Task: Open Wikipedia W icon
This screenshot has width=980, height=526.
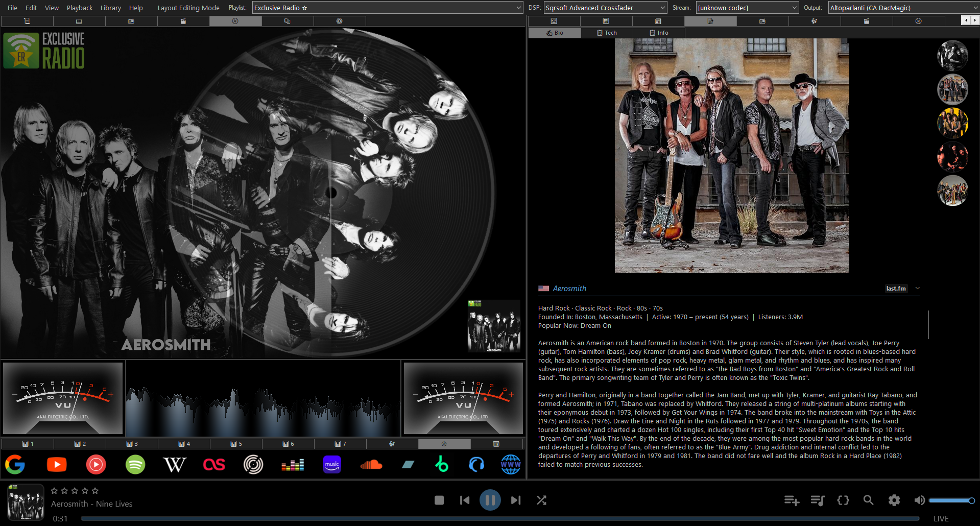Action: [175, 464]
